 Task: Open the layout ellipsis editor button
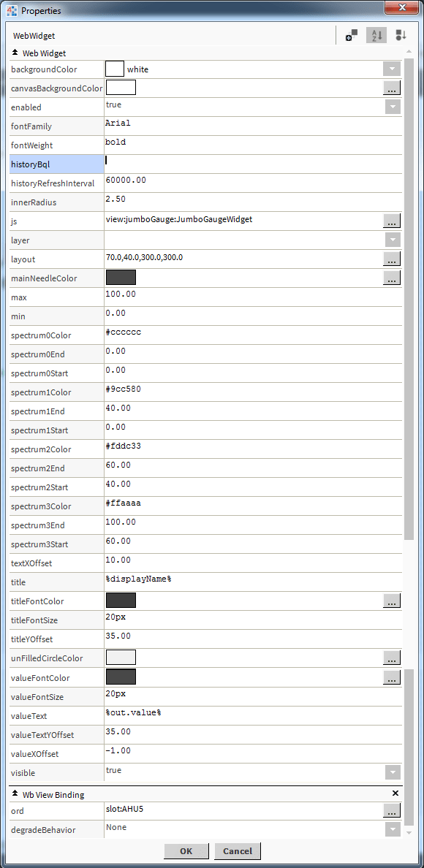pos(392,259)
